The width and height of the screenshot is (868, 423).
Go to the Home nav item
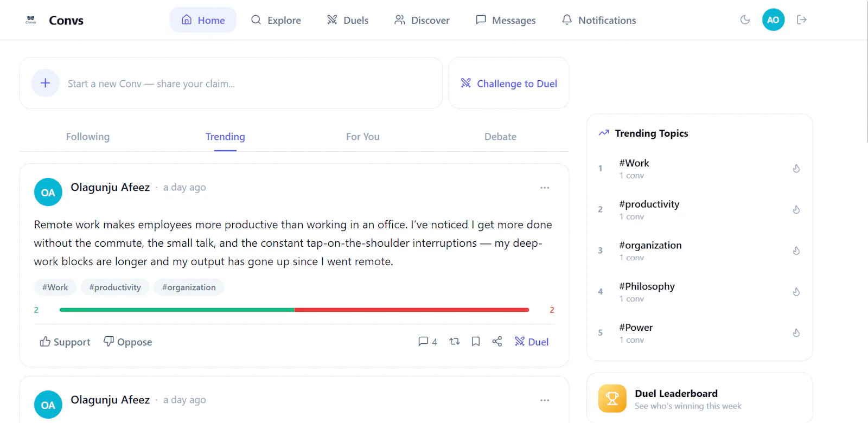point(203,20)
